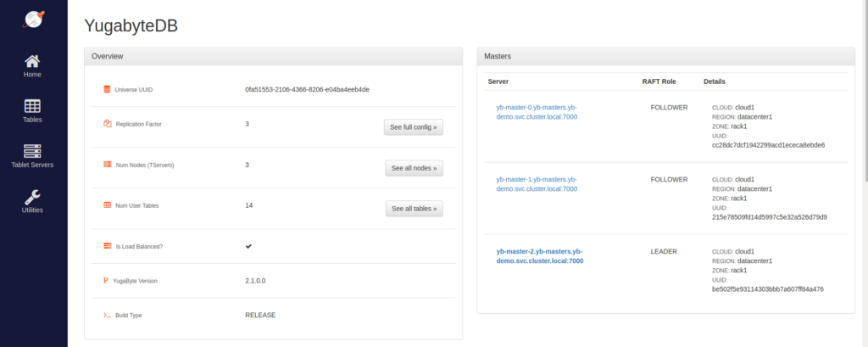
Task: Open the Tables grid icon
Action: tap(32, 106)
